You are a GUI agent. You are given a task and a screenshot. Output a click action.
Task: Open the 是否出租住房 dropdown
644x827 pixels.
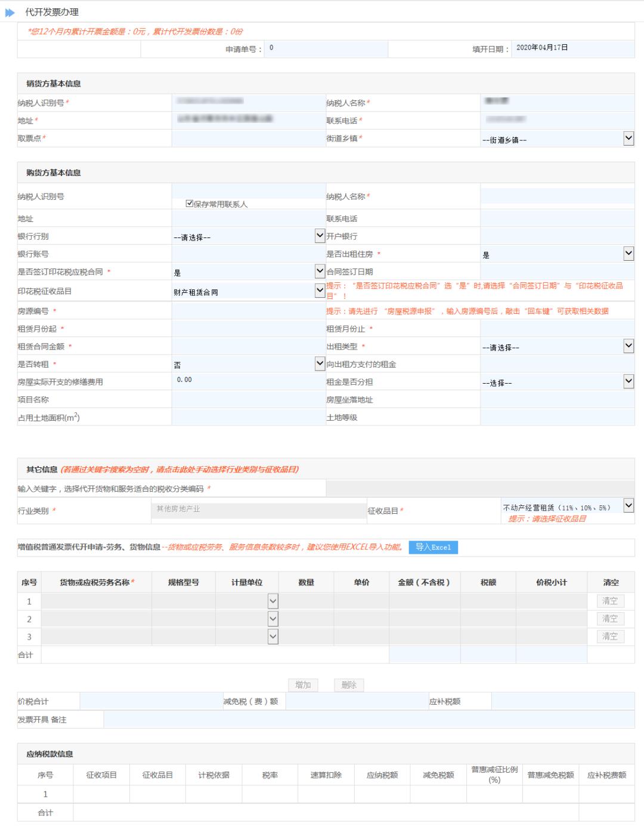click(x=628, y=253)
